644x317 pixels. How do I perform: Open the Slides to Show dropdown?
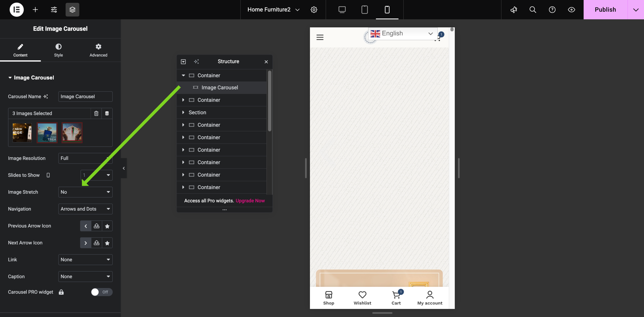[96, 175]
